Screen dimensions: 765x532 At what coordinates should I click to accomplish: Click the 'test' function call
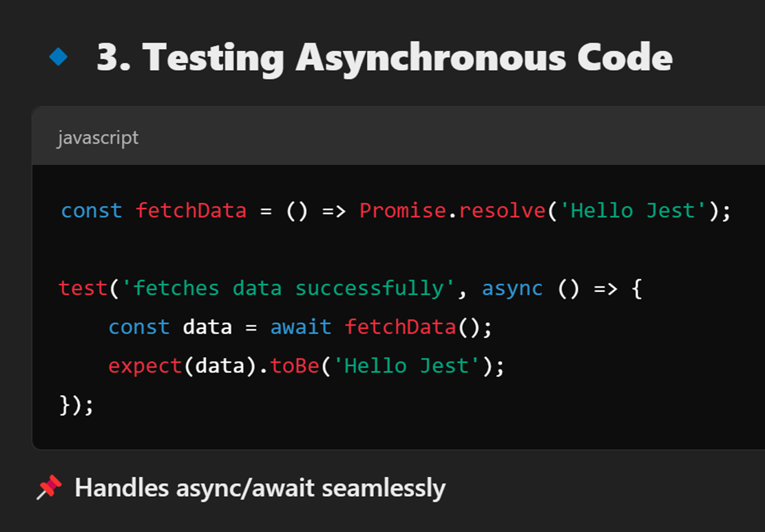[x=83, y=288]
